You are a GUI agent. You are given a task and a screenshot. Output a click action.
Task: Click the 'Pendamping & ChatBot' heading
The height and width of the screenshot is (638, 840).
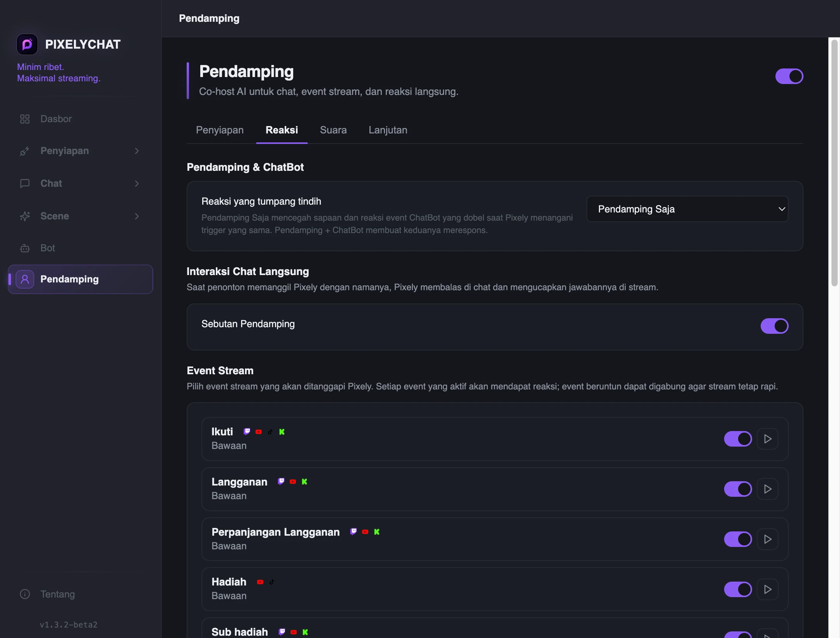coord(245,167)
